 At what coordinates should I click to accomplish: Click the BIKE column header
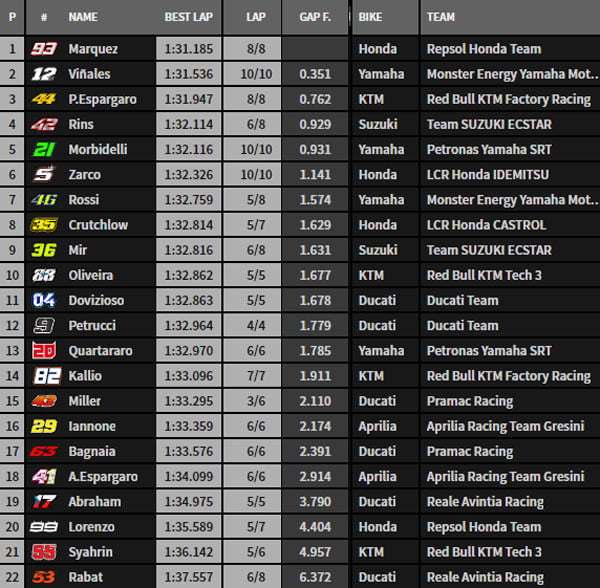coord(369,18)
